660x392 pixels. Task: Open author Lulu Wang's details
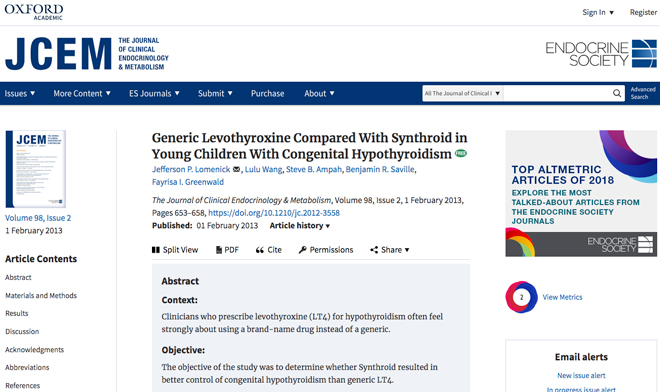coord(263,169)
